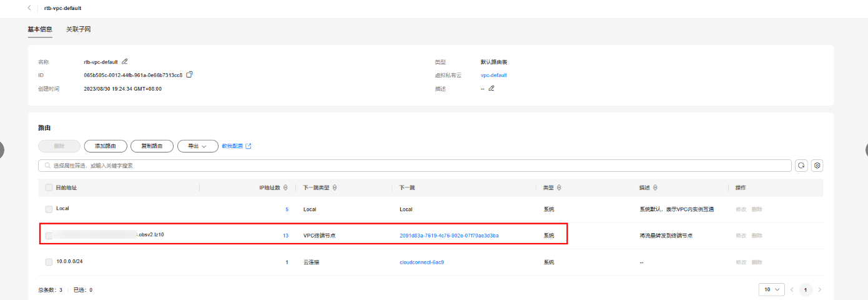Sort by IP地址数 column
Viewport: 868px width, 300px height.
tap(285, 187)
